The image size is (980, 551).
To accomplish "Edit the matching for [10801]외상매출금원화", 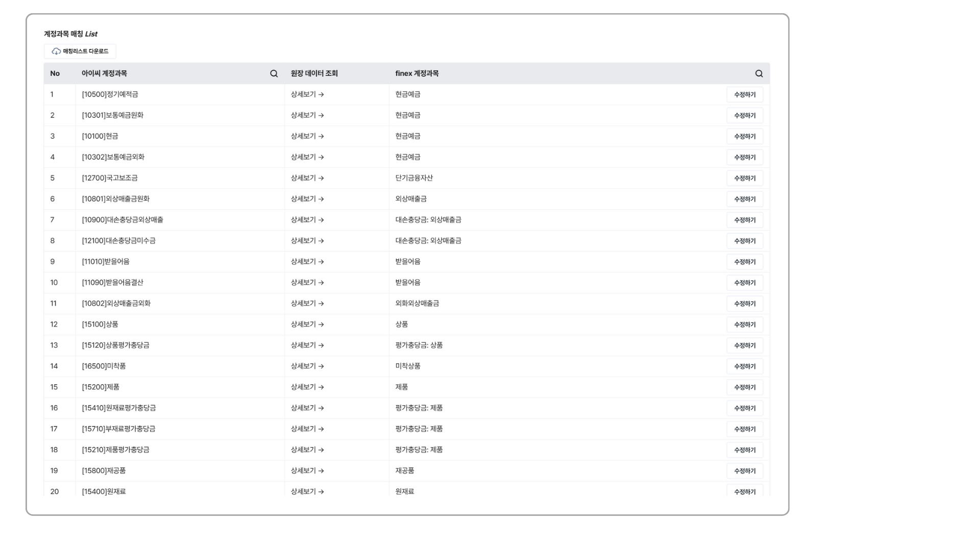I will [x=744, y=199].
